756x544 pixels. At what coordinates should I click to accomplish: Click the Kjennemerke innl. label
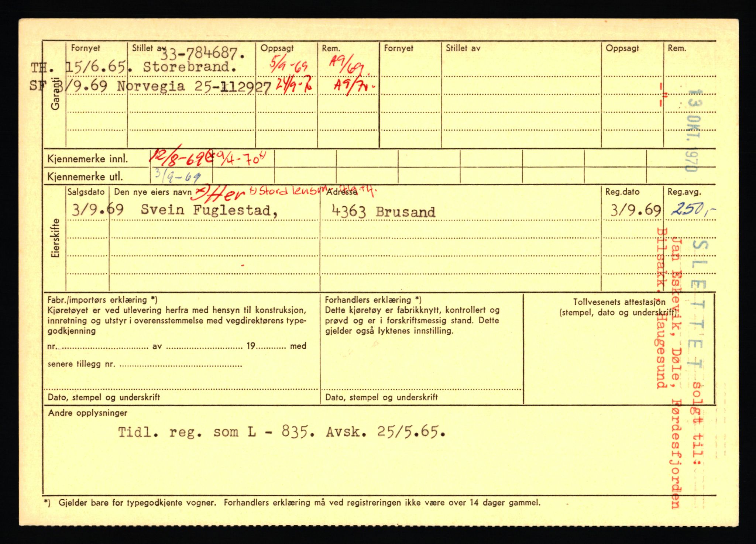tap(87, 159)
